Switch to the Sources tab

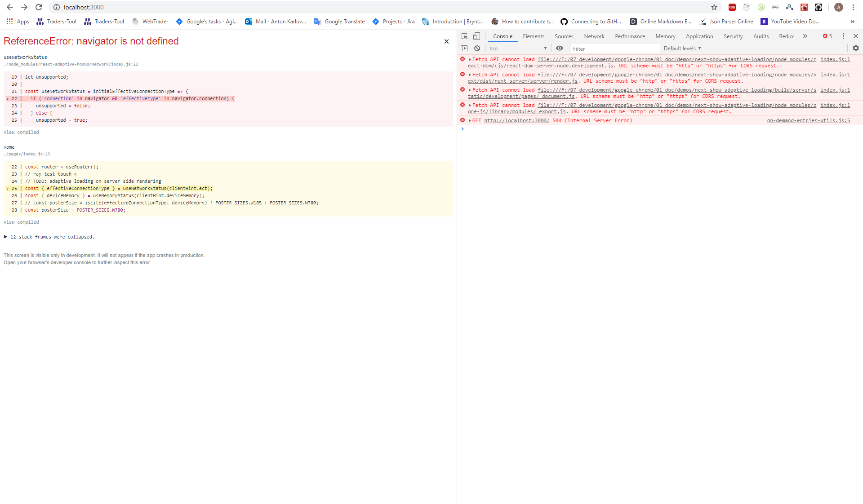pyautogui.click(x=564, y=36)
